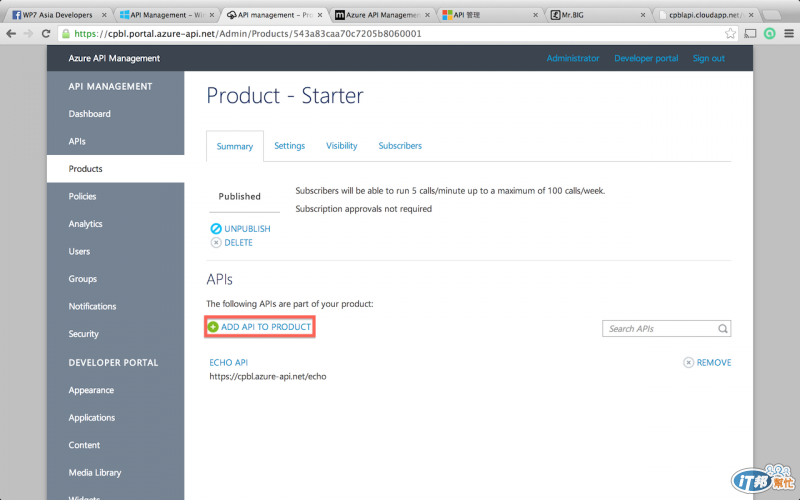Click the search magnifier in Search APIs
Image resolution: width=800 pixels, height=500 pixels.
tap(722, 329)
